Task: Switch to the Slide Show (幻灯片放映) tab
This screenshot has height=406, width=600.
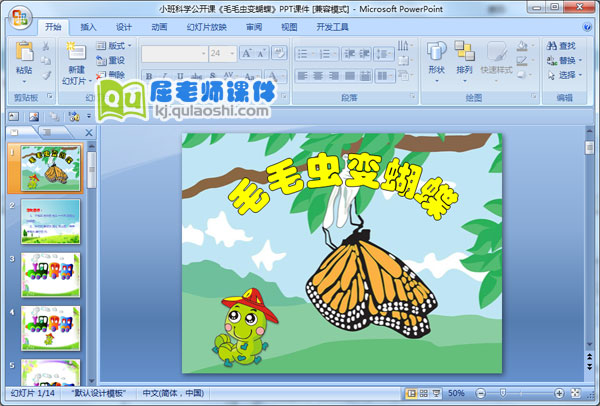Action: point(207,27)
